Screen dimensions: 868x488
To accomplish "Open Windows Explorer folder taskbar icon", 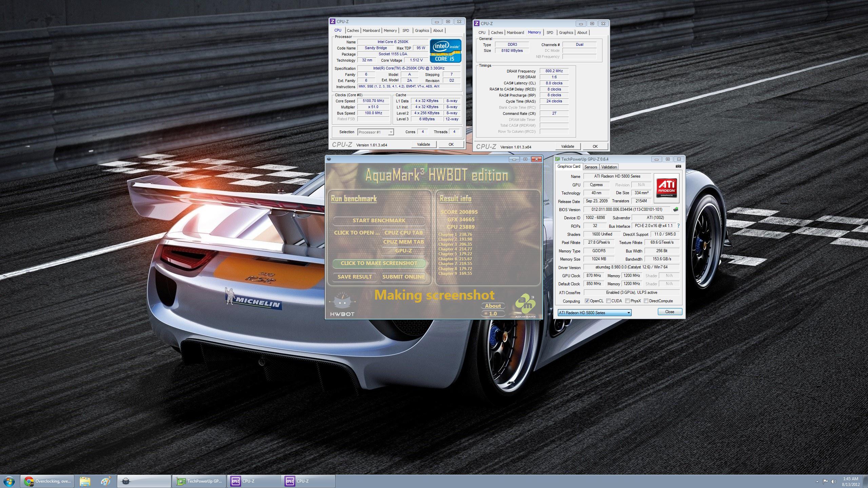I will pyautogui.click(x=85, y=481).
